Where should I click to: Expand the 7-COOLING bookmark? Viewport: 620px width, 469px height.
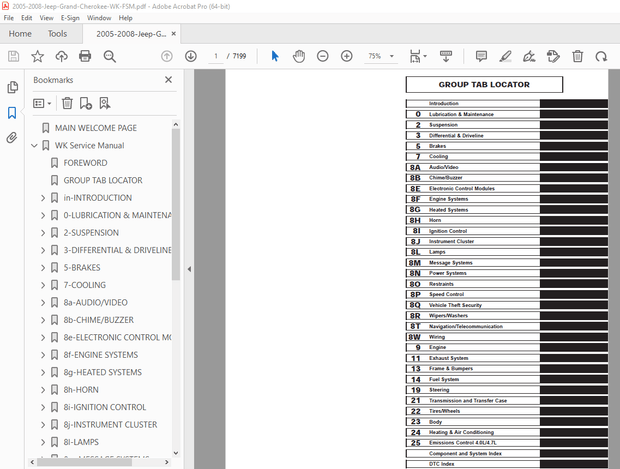(43, 285)
